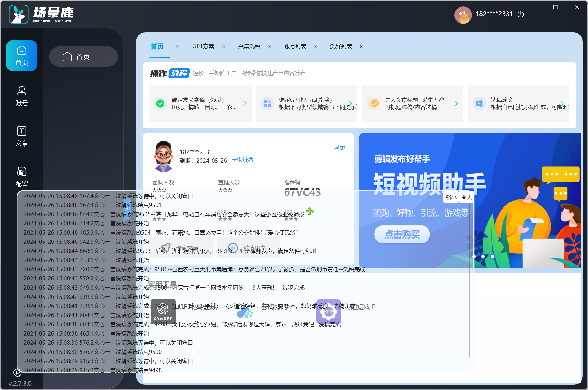Click the orange icon on 导入文章标题 card
The image size is (588, 390).
pos(373,103)
